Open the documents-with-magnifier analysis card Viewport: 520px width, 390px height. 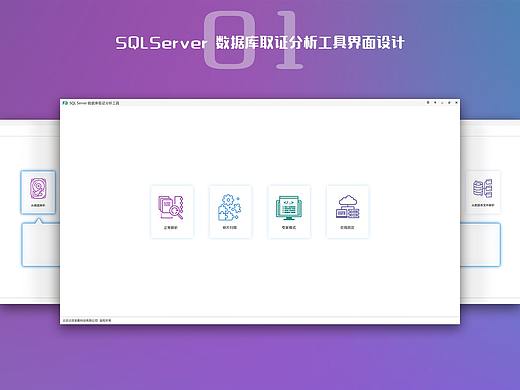coord(172,212)
